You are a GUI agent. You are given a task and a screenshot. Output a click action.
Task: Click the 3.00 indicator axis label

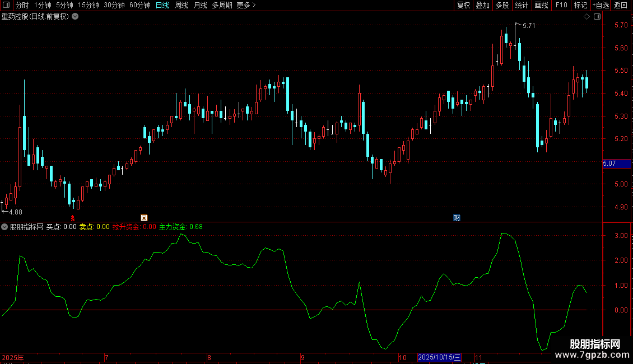point(621,236)
